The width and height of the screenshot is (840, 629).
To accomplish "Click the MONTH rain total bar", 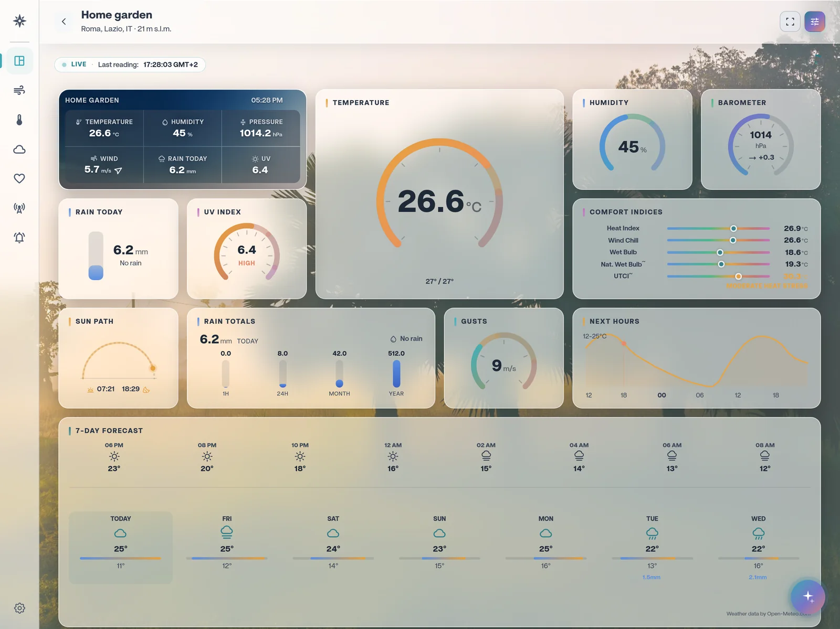I will 339,374.
